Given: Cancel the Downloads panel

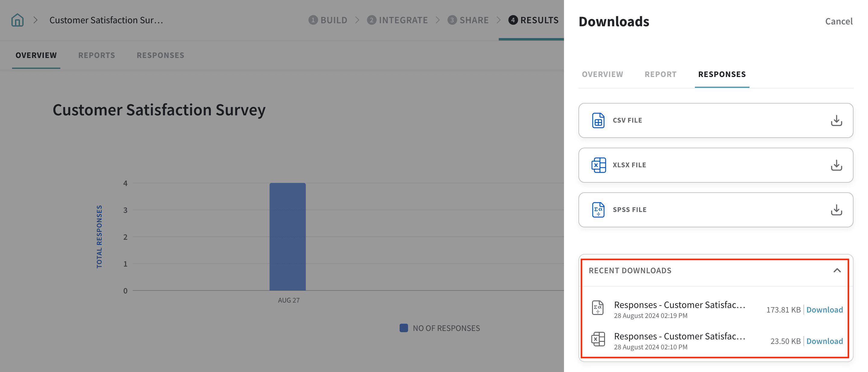Looking at the screenshot, I should point(838,21).
